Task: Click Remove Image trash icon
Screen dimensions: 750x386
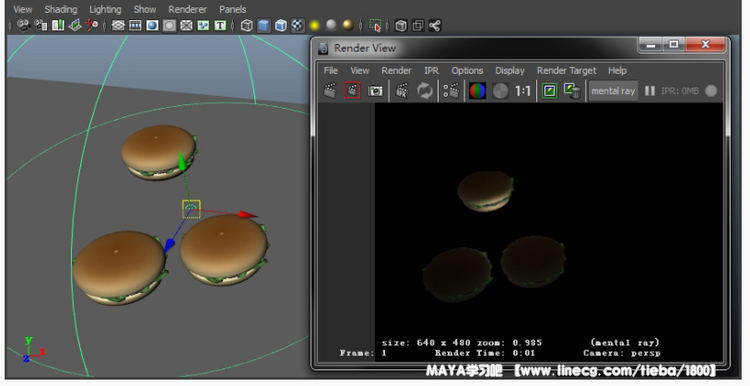Action: point(572,90)
